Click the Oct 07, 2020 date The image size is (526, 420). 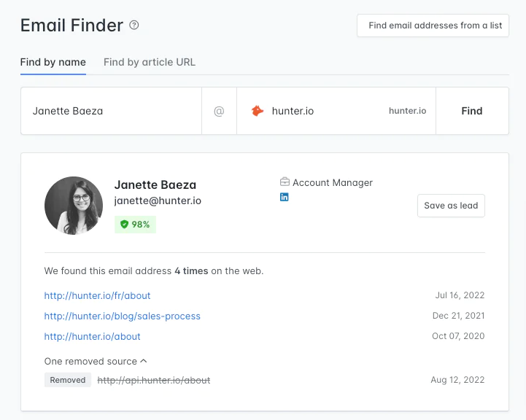coord(458,336)
